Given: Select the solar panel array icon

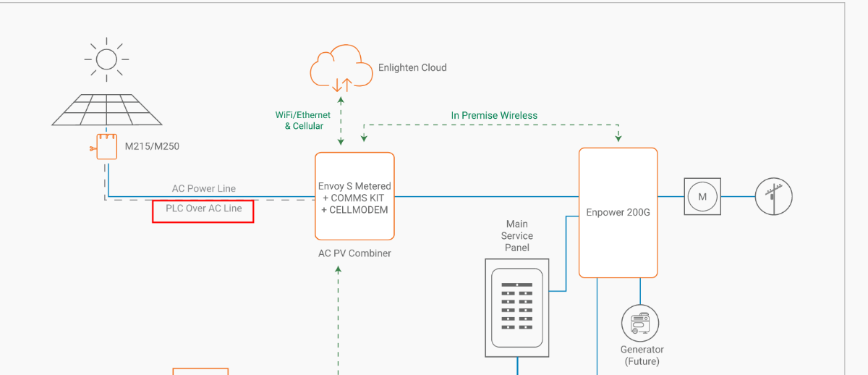Looking at the screenshot, I should [107, 110].
